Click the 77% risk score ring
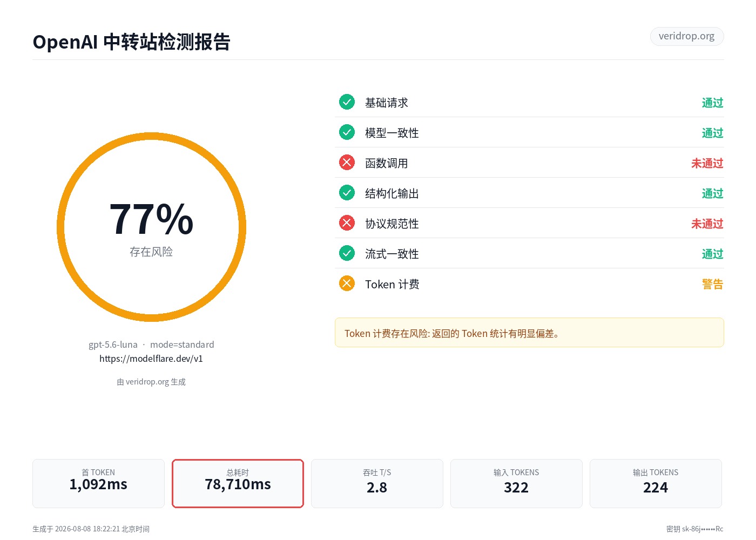The image size is (756, 540). tap(151, 227)
